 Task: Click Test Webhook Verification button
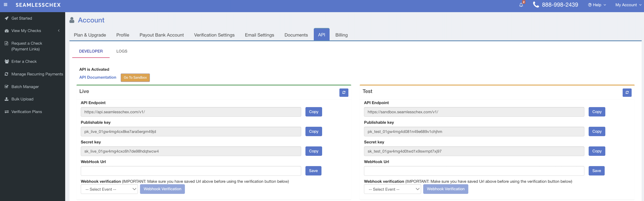[x=445, y=189]
